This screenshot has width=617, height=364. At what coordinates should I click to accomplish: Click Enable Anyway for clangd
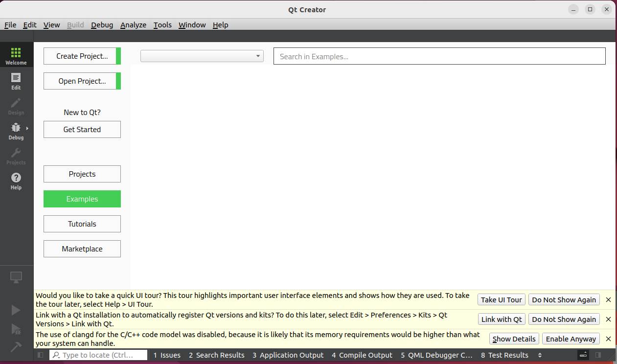[571, 339]
